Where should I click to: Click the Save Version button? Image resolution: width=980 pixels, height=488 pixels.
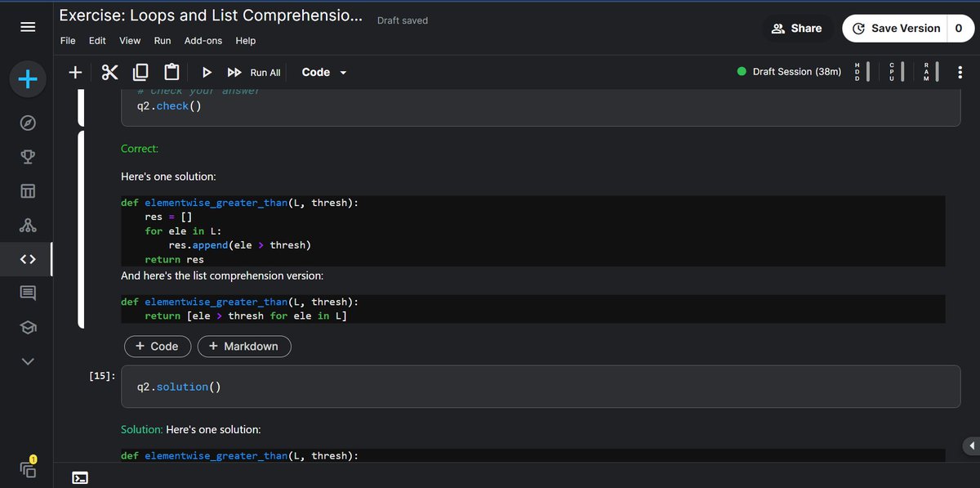[895, 28]
